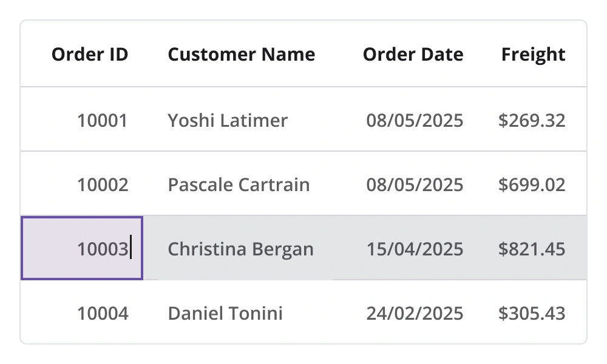Select the cell showing Pascale Cartrain
607x364 pixels.
(x=237, y=184)
